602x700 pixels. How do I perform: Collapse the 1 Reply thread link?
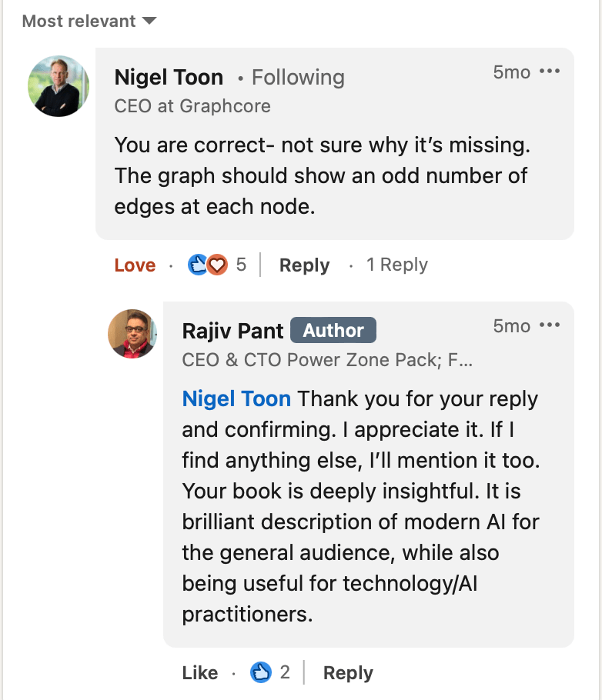396,265
